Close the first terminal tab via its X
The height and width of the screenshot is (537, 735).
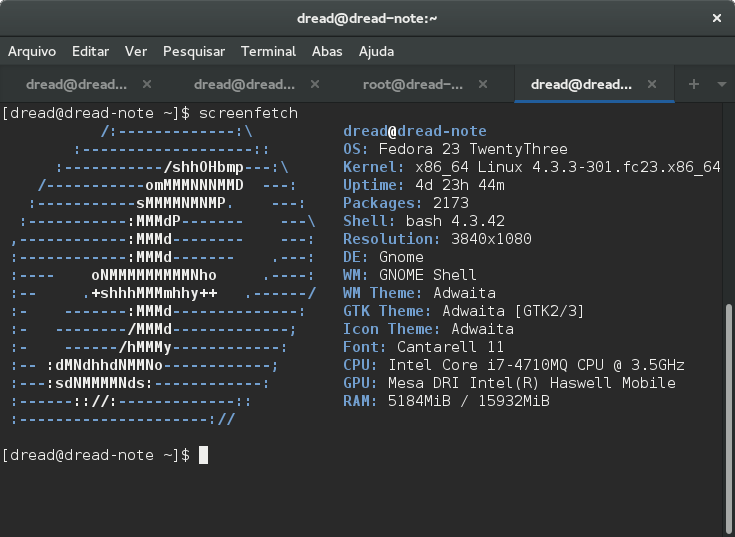tap(147, 85)
